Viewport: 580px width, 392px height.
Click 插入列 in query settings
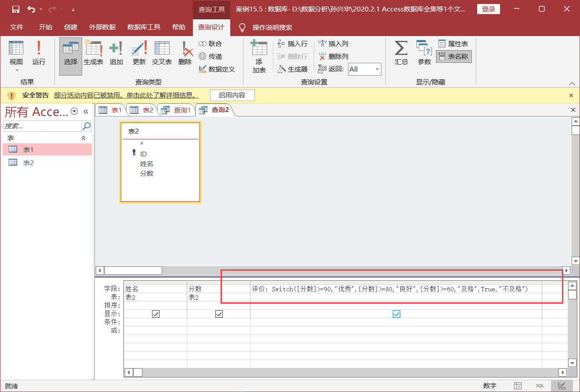point(333,44)
